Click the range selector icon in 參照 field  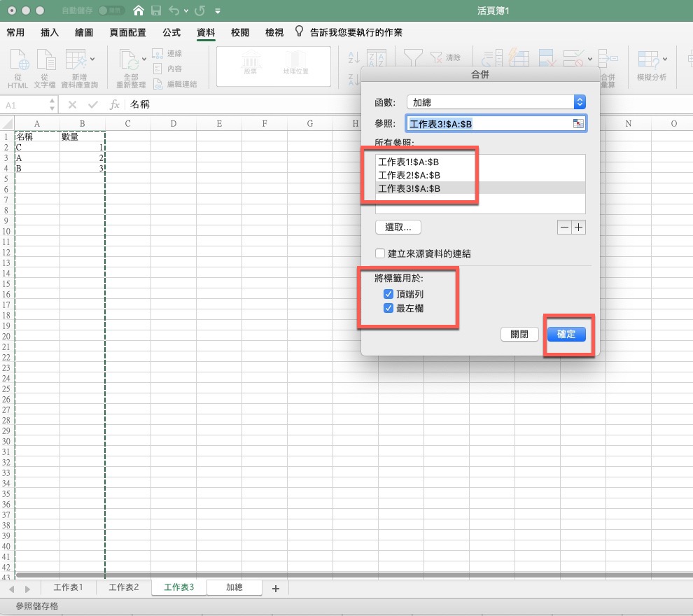pos(577,124)
